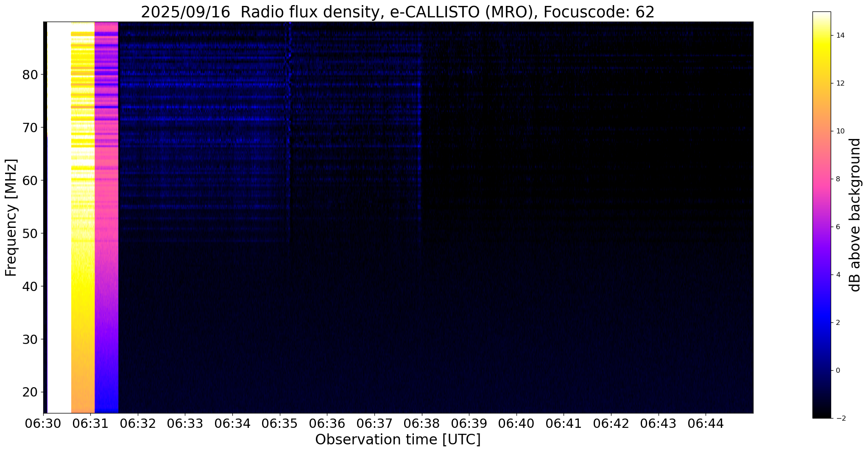Image resolution: width=868 pixels, height=452 pixels.
Task: Click the colorbar tick label 6
Action: (837, 227)
